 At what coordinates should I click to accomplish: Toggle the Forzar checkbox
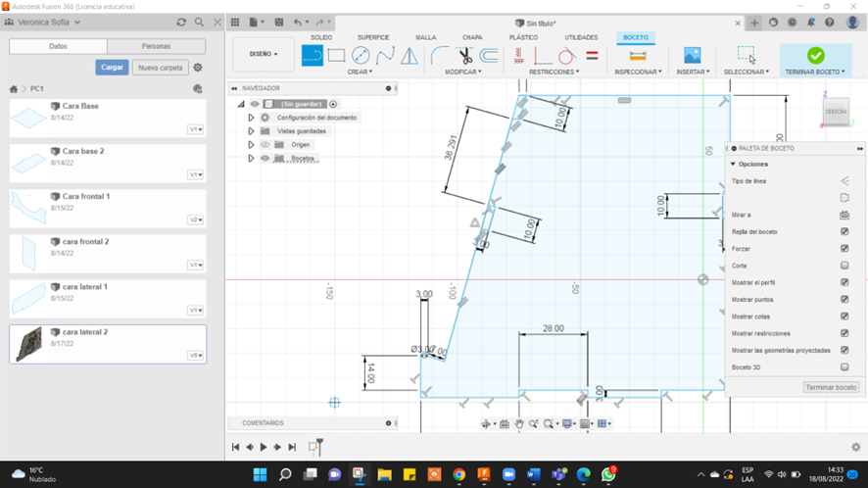(x=844, y=249)
